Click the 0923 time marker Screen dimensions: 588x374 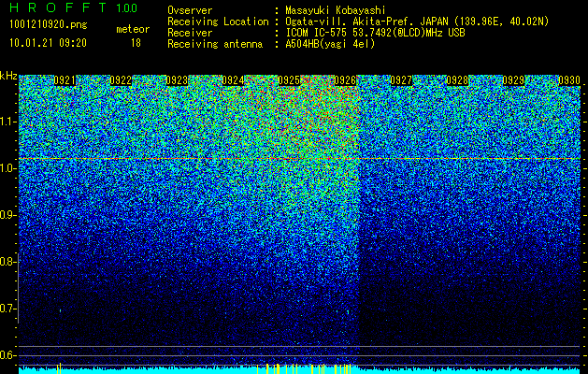point(177,80)
